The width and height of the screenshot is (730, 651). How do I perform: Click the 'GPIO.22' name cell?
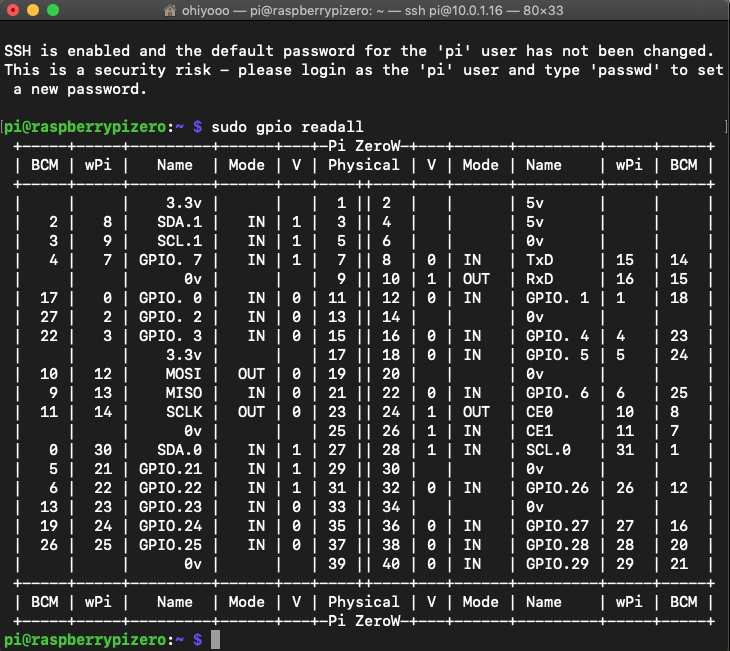point(170,488)
